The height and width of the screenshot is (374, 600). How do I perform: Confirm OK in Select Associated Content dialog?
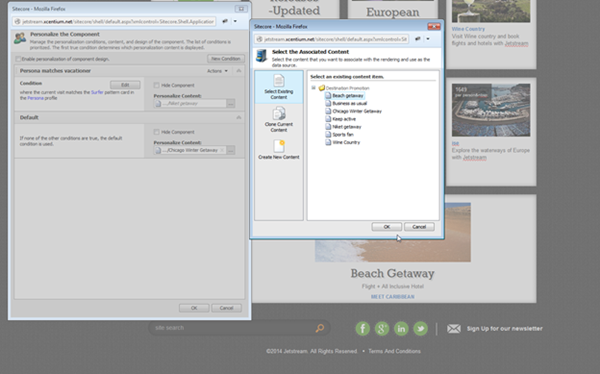tap(386, 227)
